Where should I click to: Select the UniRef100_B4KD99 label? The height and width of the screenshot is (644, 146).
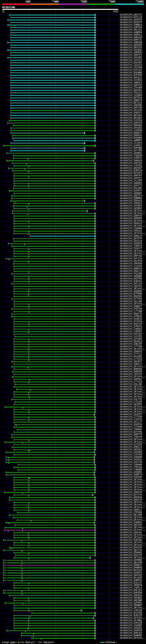131,593
